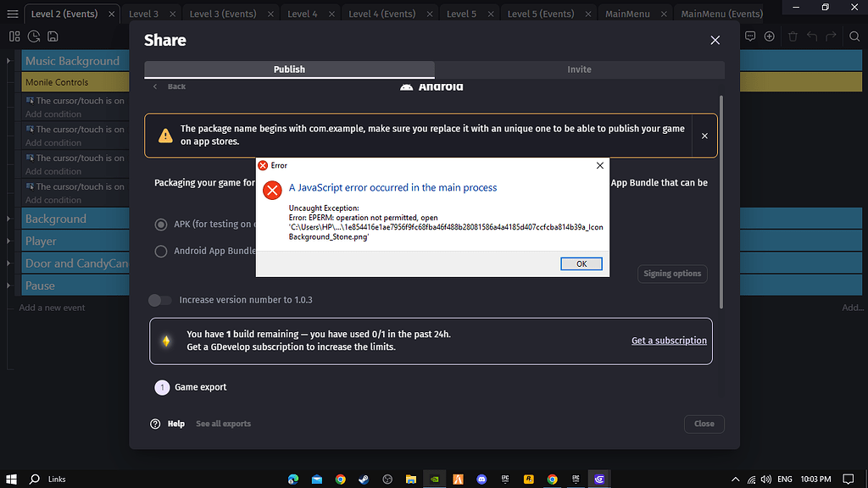The height and width of the screenshot is (488, 868).
Task: Click the Share dialog vertical scrollbar
Action: click(721, 202)
